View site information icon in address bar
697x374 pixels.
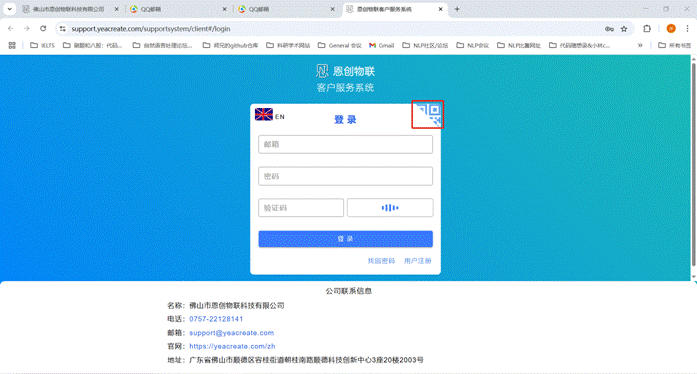tap(63, 28)
